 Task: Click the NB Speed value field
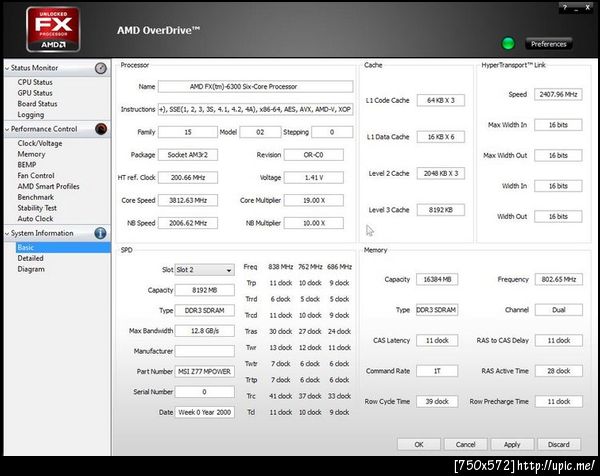tap(188, 223)
